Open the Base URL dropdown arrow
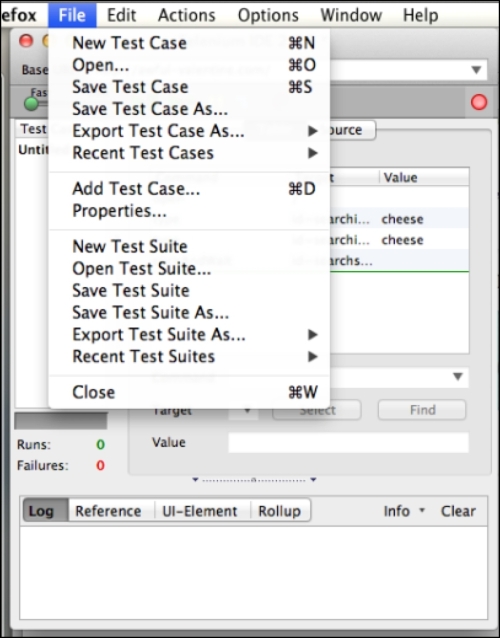This screenshot has height=638, width=500. pyautogui.click(x=476, y=70)
